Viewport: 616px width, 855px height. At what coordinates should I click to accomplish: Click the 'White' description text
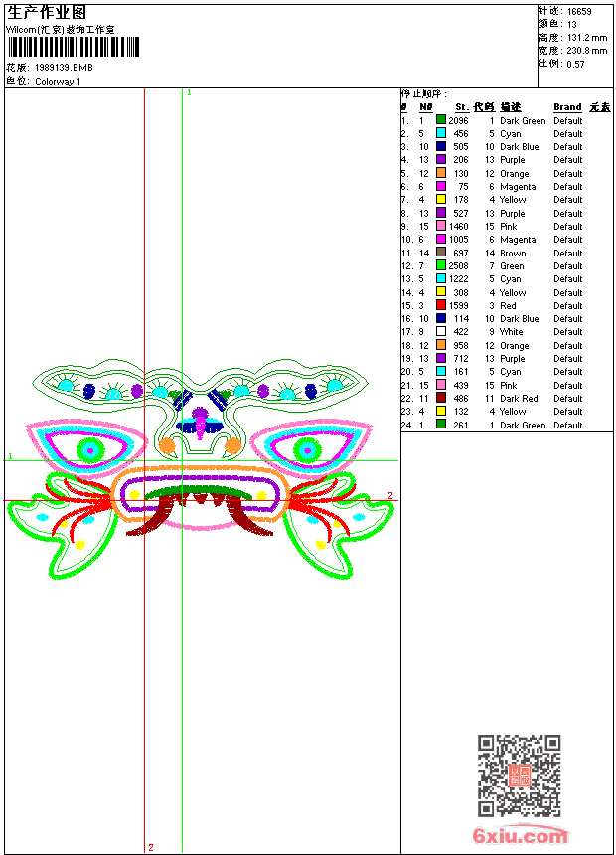[x=512, y=331]
